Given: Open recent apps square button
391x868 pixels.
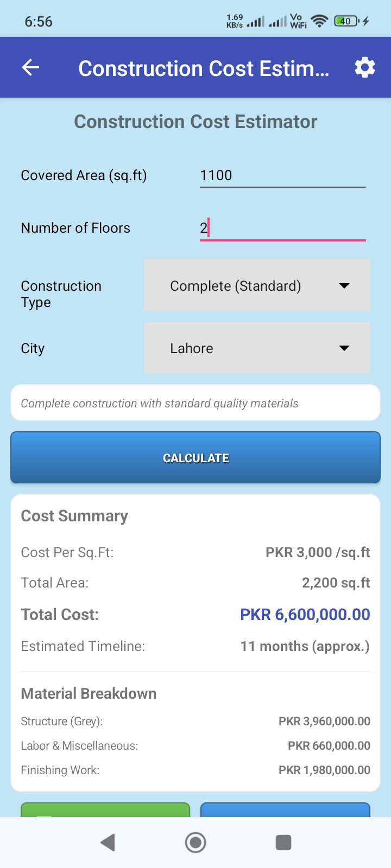Looking at the screenshot, I should click(283, 843).
